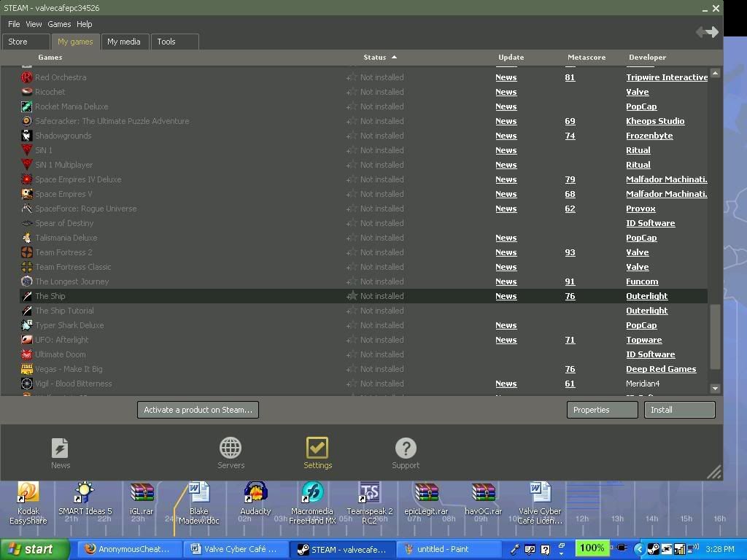Screen dimensions: 747x560
Task: Click Install button
Action: tap(678, 410)
